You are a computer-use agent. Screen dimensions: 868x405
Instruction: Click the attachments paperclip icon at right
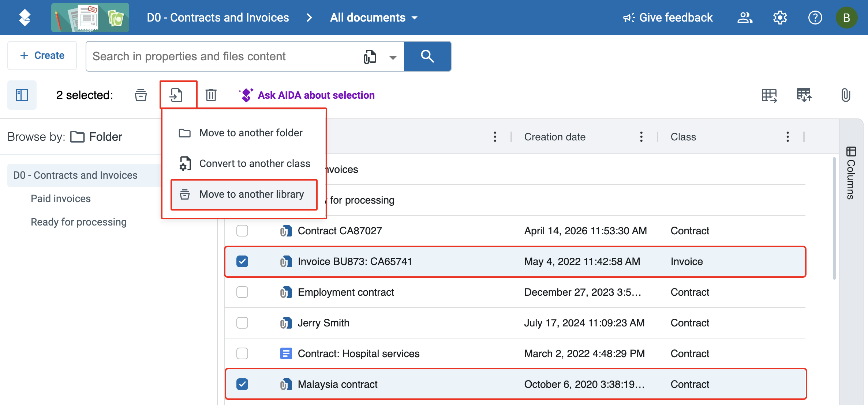click(x=846, y=95)
